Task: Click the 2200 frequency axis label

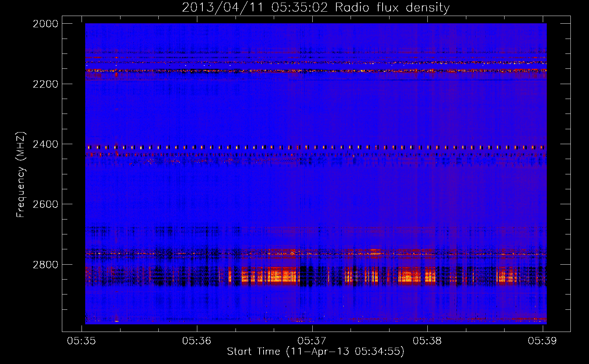Action: (46, 84)
